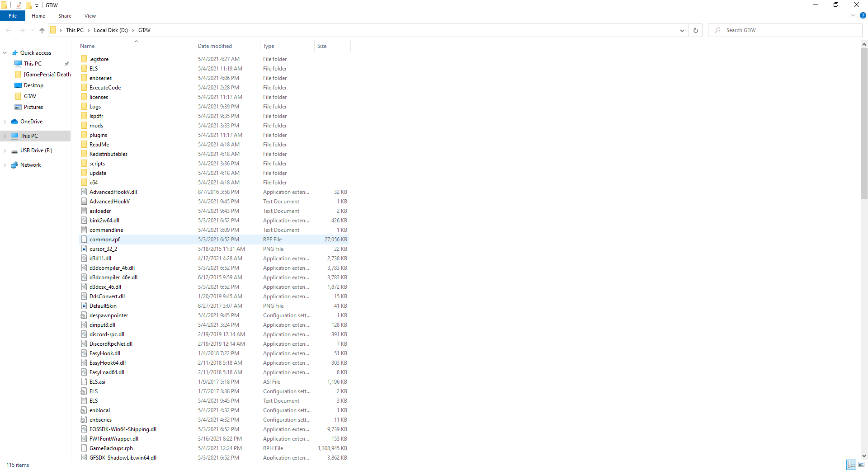
Task: Select Pictures in the navigation pane
Action: [x=33, y=107]
